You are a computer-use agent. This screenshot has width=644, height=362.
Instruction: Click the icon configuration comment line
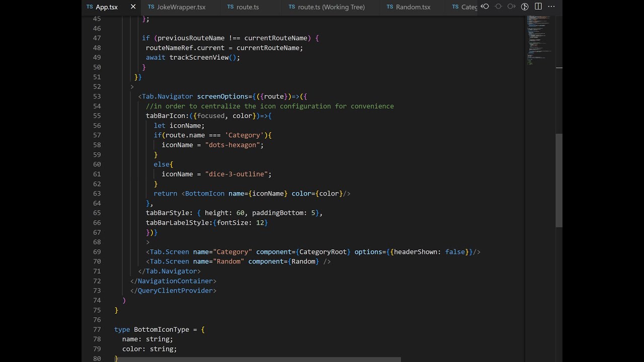(270, 106)
